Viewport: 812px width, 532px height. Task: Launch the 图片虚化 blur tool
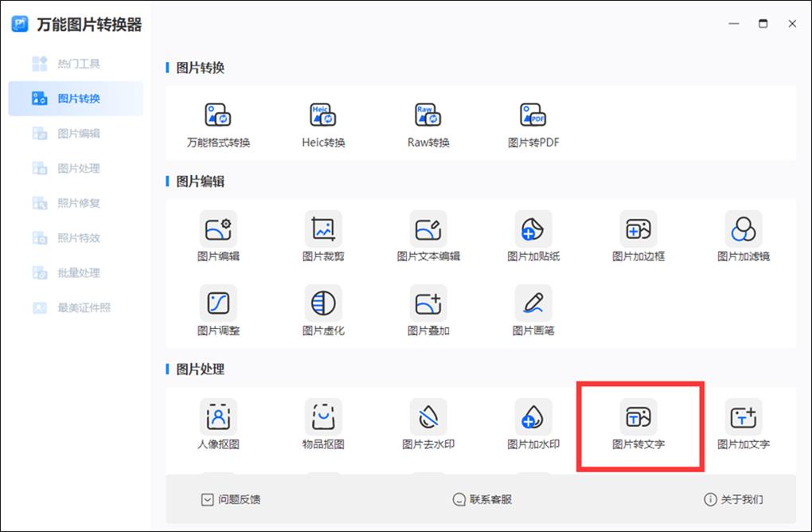pos(322,311)
